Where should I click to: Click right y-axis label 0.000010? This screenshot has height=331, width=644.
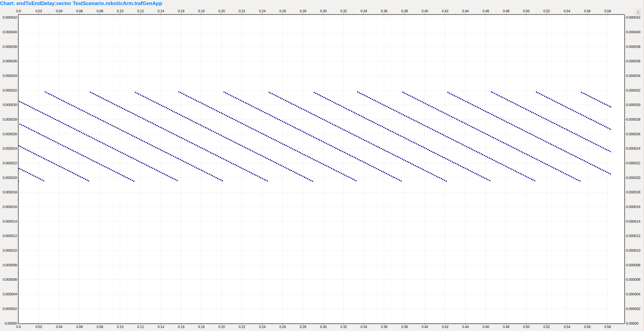click(633, 251)
